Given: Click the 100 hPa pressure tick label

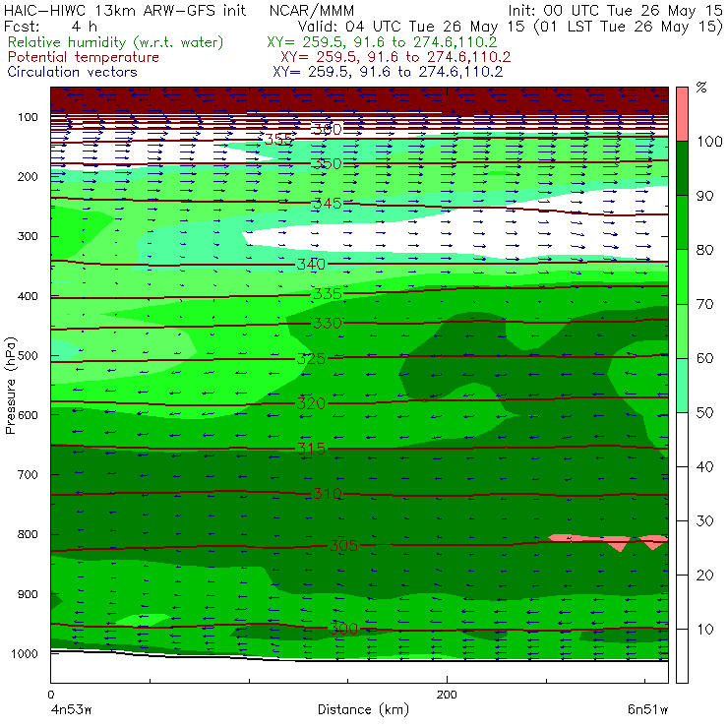Looking at the screenshot, I should tap(28, 117).
